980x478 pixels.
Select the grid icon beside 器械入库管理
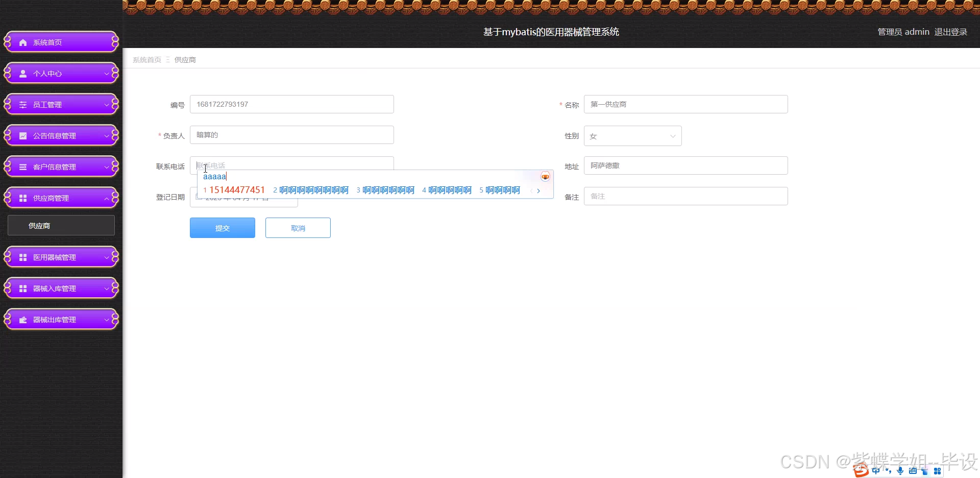[23, 289]
